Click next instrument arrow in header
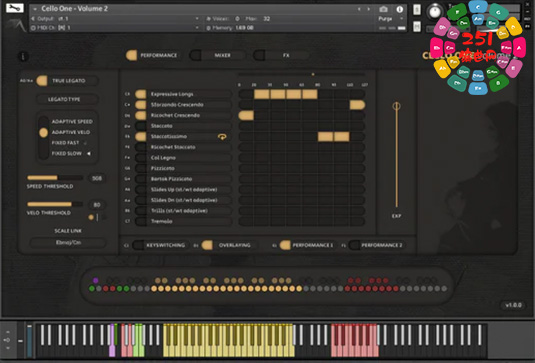The height and width of the screenshot is (363, 535). coord(368,9)
